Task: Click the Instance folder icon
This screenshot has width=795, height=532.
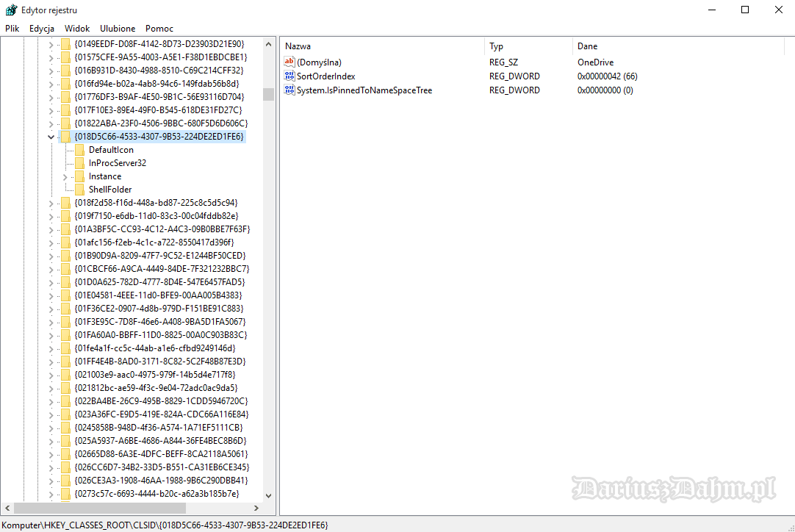Action: point(79,176)
